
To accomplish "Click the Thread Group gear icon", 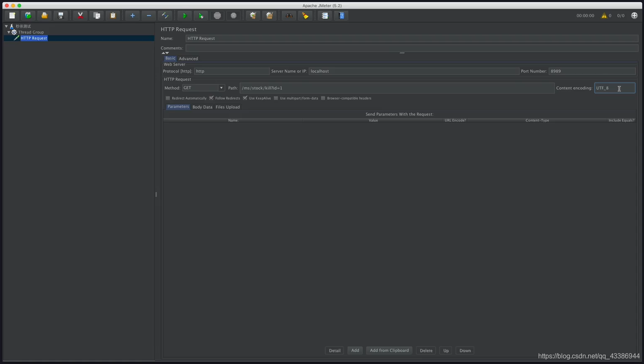I will (x=14, y=32).
